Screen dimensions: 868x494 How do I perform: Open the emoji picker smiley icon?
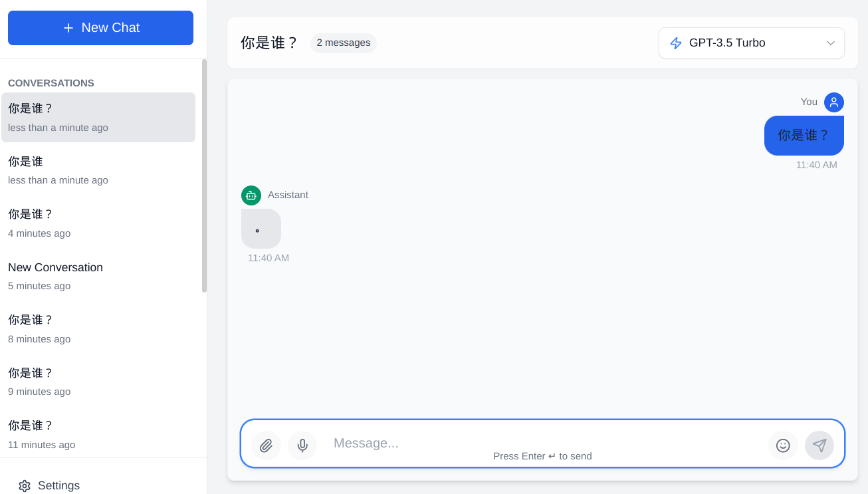(783, 445)
